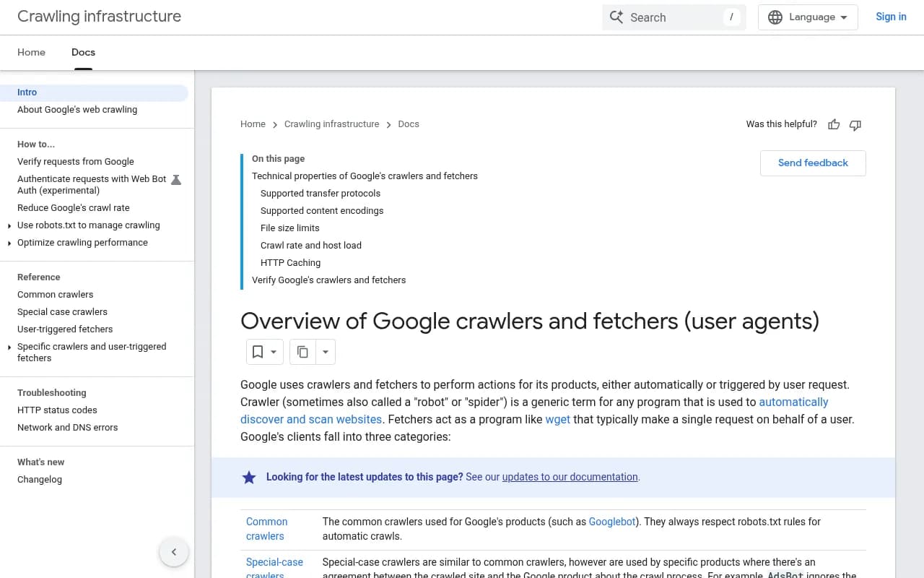924x578 pixels.
Task: Click the search magnifier icon
Action: [616, 17]
